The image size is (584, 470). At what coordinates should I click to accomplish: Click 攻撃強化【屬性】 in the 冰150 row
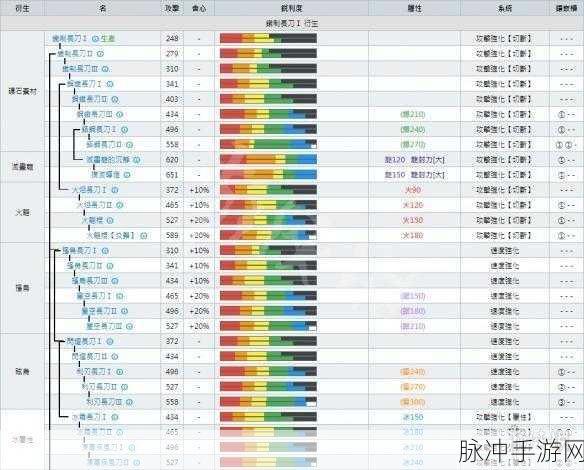click(505, 417)
